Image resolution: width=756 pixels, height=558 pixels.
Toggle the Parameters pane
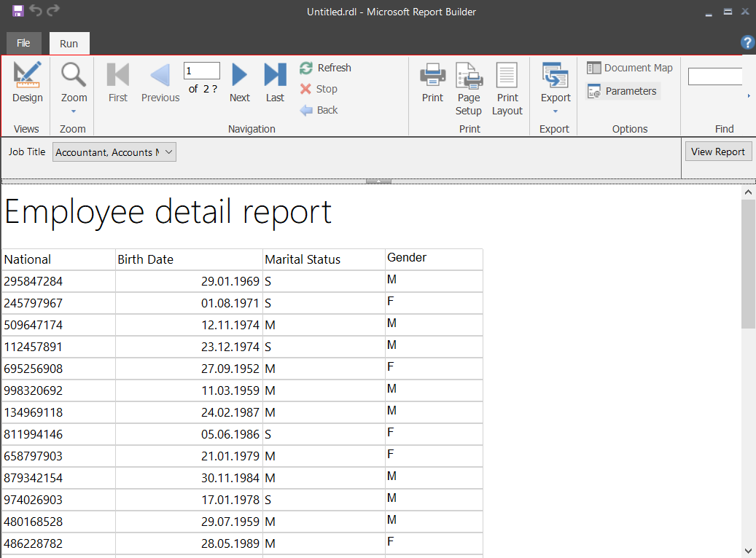point(623,91)
